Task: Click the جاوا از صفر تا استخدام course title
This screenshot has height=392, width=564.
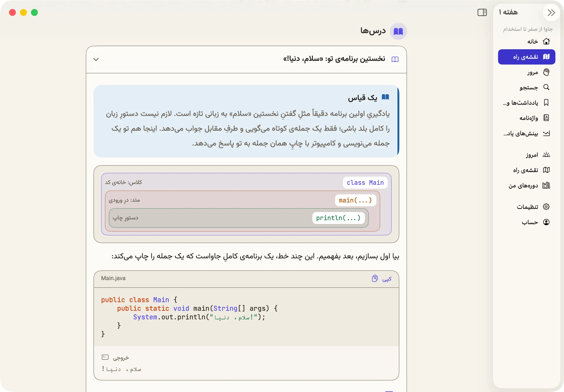Action: pyautogui.click(x=528, y=29)
